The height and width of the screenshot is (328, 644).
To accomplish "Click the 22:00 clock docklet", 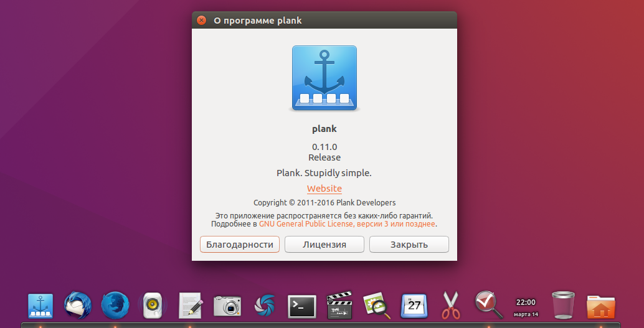I will point(526,307).
